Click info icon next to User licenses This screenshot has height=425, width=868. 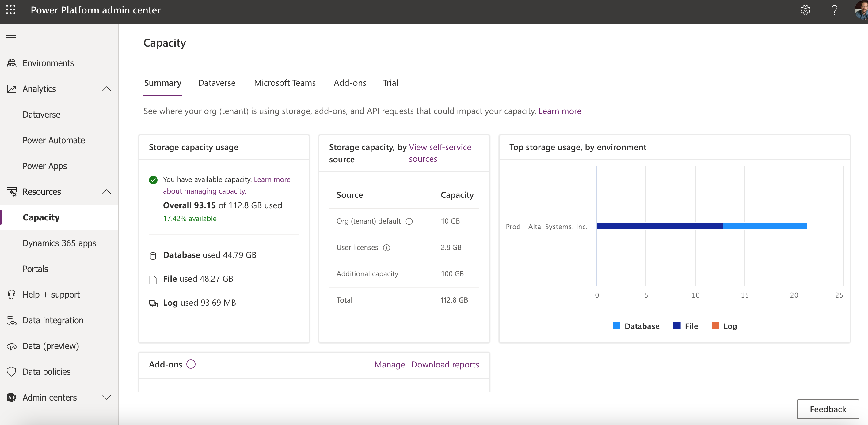point(386,248)
